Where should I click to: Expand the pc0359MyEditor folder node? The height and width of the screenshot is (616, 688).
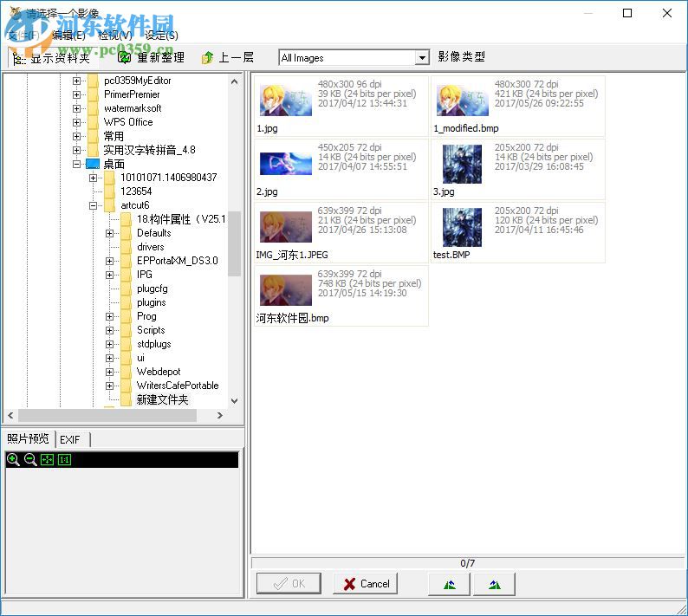coord(76,81)
